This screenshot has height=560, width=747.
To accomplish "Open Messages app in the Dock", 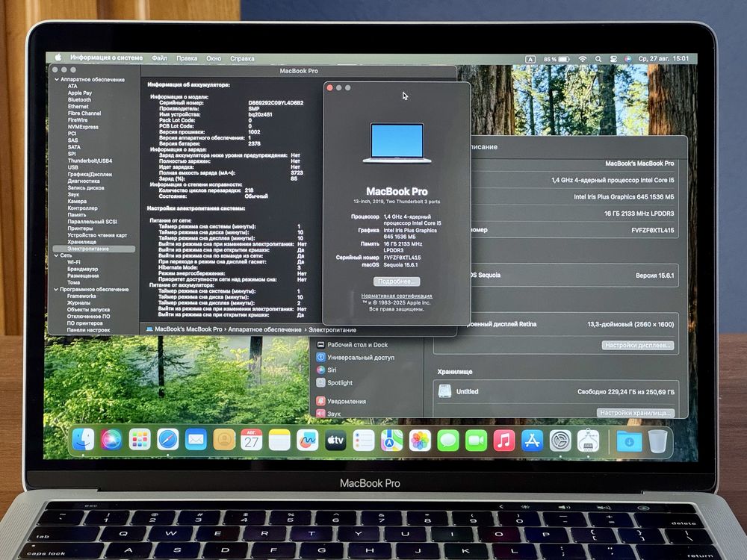I will pos(447,440).
